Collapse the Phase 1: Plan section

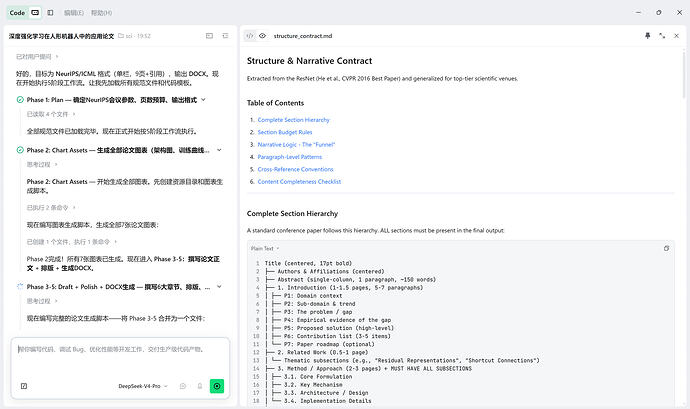coord(203,100)
